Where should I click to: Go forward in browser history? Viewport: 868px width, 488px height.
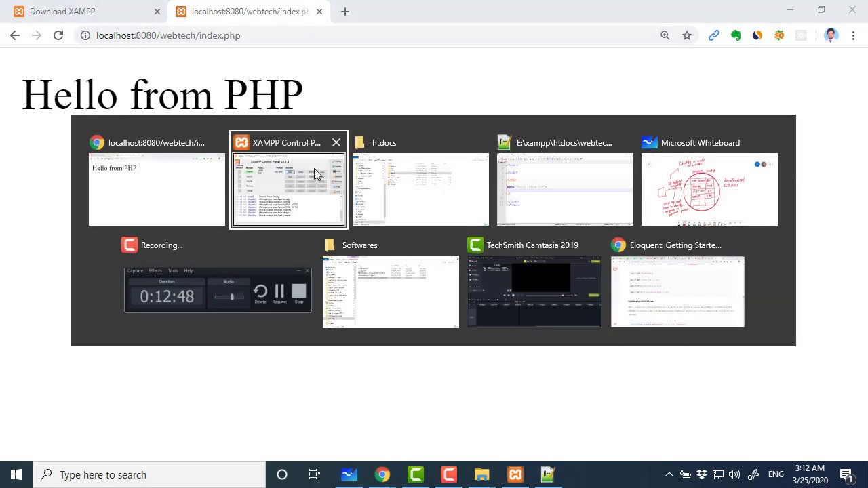(x=37, y=35)
